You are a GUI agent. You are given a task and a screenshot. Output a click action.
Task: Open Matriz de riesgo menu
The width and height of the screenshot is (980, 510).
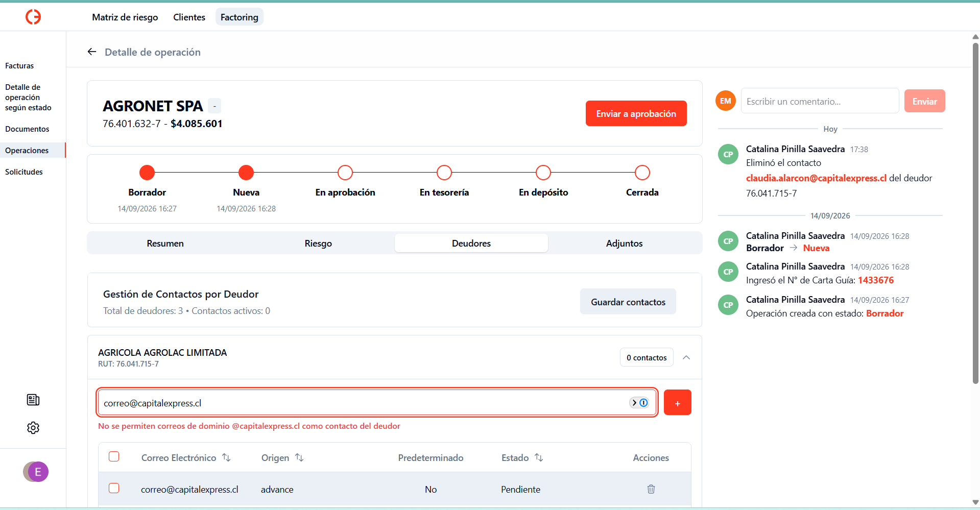(x=125, y=17)
